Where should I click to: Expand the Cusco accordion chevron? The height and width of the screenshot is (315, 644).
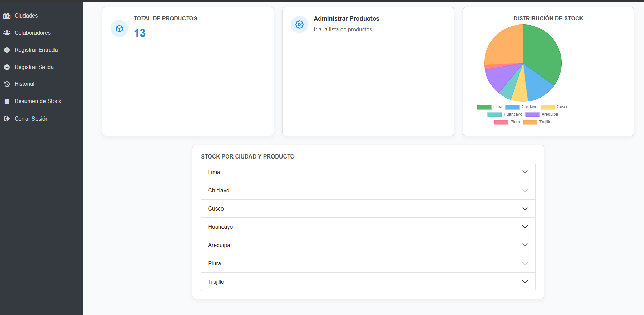[x=525, y=209]
